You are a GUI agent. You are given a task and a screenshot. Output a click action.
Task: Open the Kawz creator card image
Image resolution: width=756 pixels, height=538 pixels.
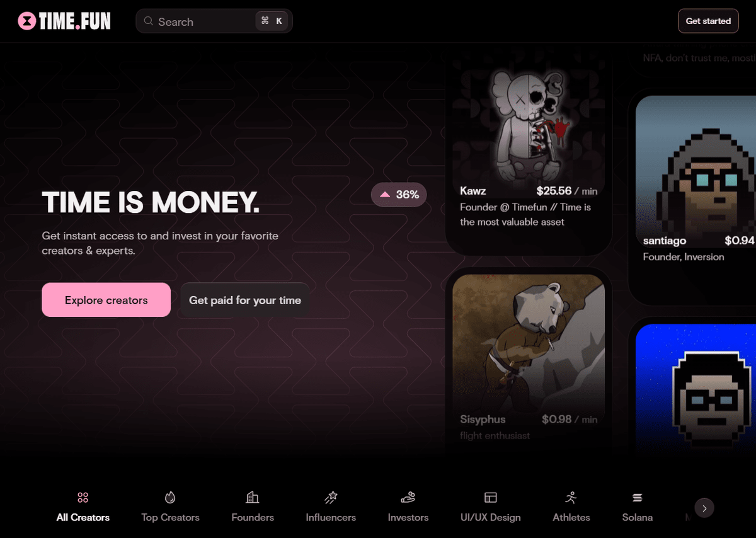coord(529,120)
